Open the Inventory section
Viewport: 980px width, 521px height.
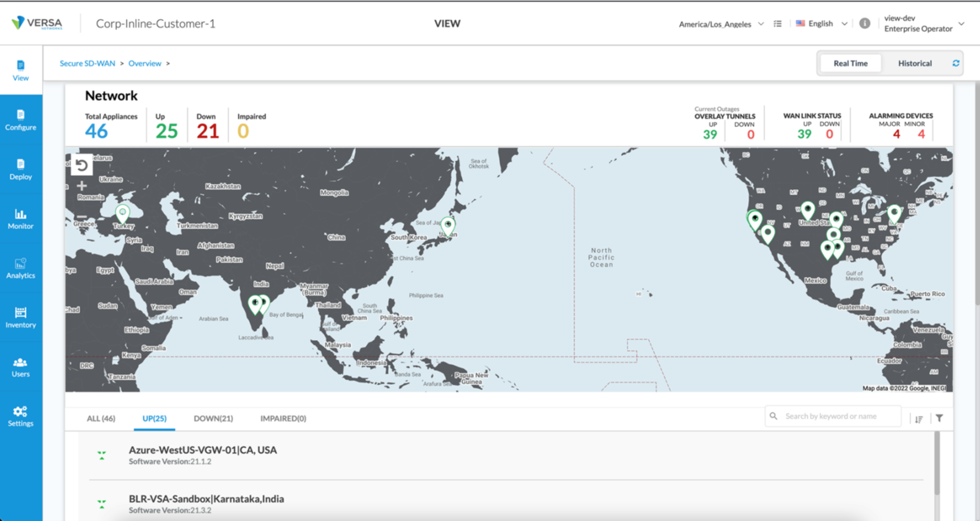[x=21, y=317]
